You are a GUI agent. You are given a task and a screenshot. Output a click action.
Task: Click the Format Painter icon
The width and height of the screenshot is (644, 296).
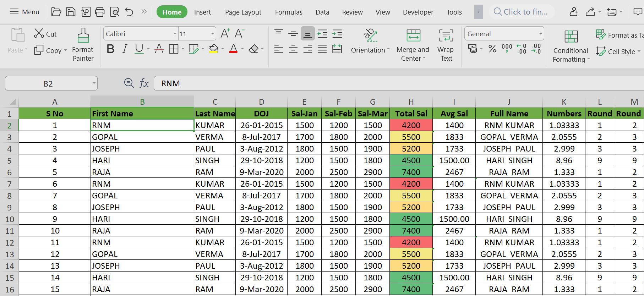click(83, 35)
